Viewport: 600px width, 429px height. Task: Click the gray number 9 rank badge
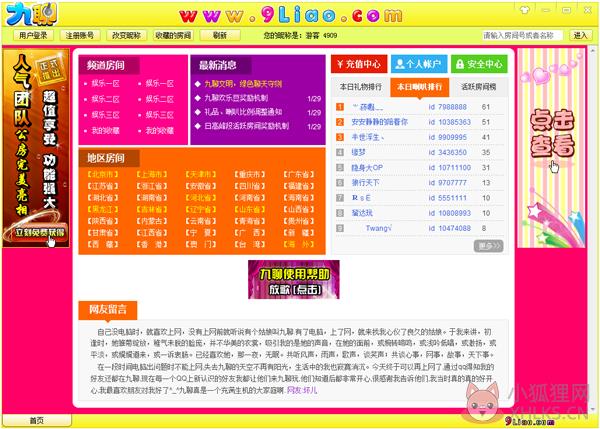pos(340,228)
